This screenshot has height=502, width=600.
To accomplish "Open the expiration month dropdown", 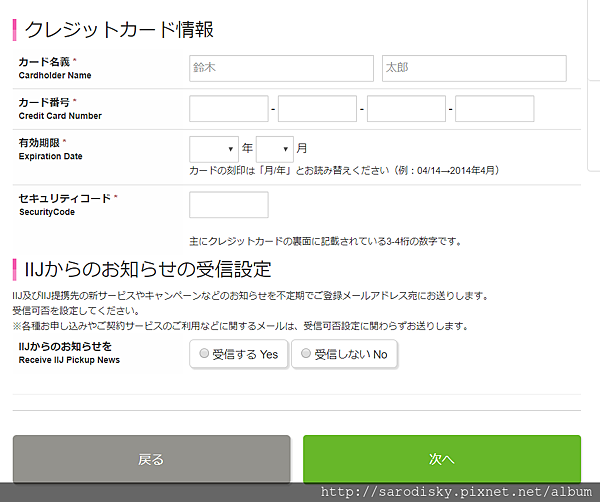I will tap(275, 149).
